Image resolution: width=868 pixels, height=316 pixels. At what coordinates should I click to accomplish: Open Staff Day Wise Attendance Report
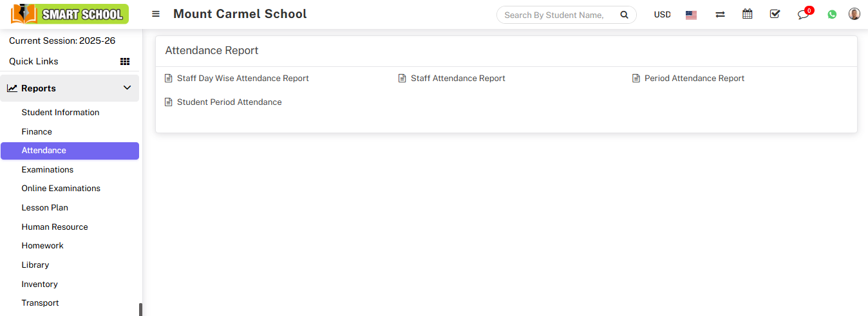coord(243,79)
